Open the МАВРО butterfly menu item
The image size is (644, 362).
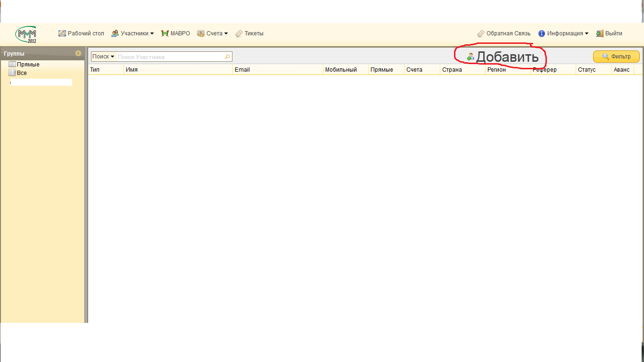(175, 33)
